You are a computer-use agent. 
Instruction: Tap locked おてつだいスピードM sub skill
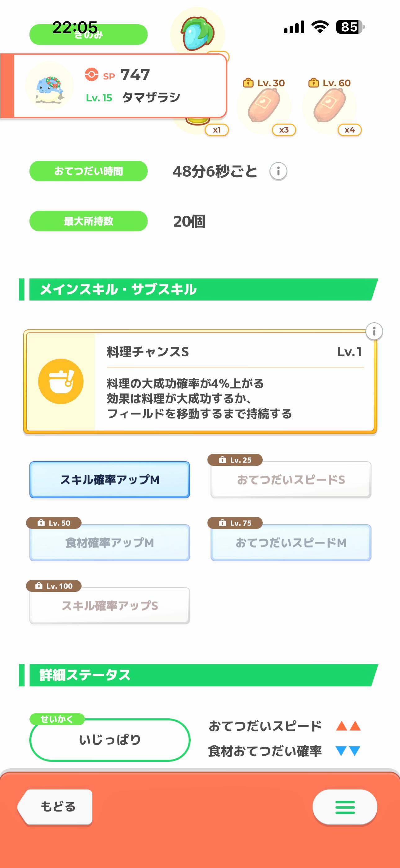[x=291, y=543]
